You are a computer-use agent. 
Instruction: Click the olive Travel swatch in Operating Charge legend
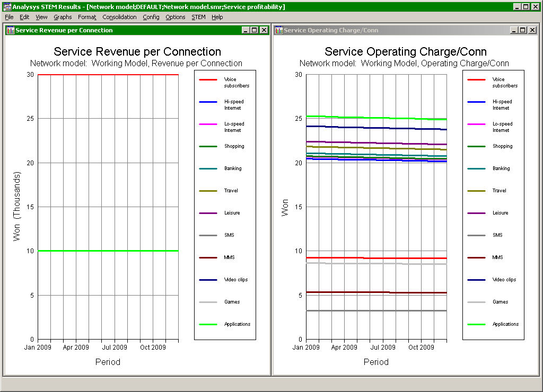[x=477, y=191]
